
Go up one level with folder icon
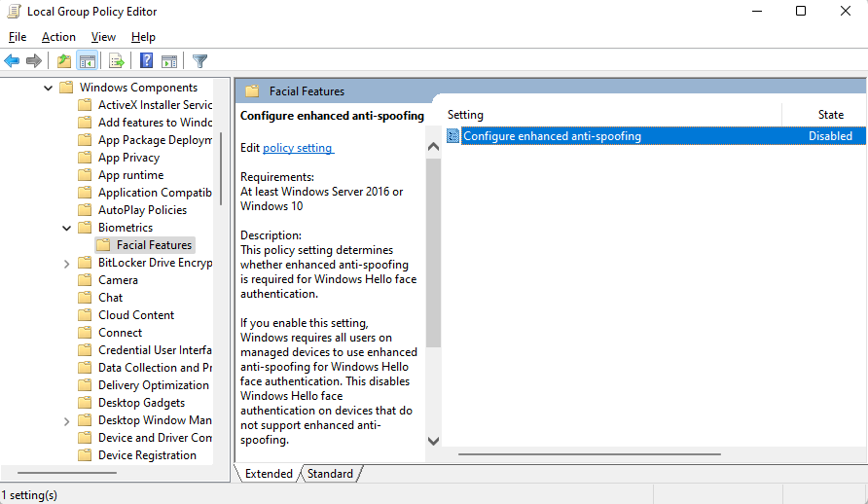tap(64, 61)
